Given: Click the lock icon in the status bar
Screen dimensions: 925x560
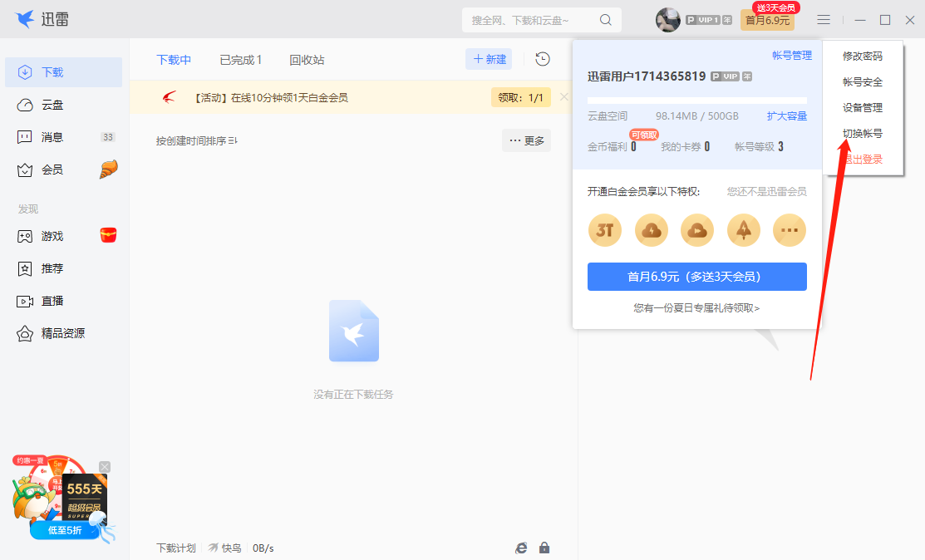Looking at the screenshot, I should [545, 548].
